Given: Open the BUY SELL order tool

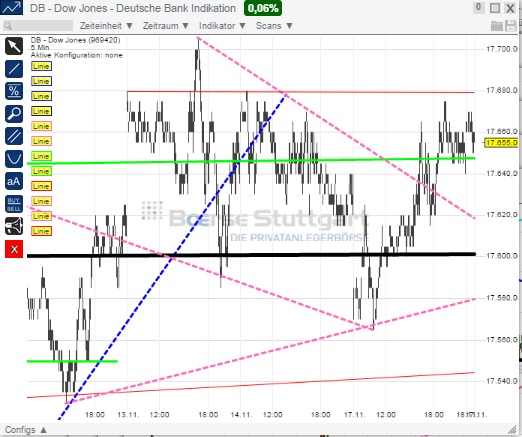Looking at the screenshot, I should pos(14,204).
